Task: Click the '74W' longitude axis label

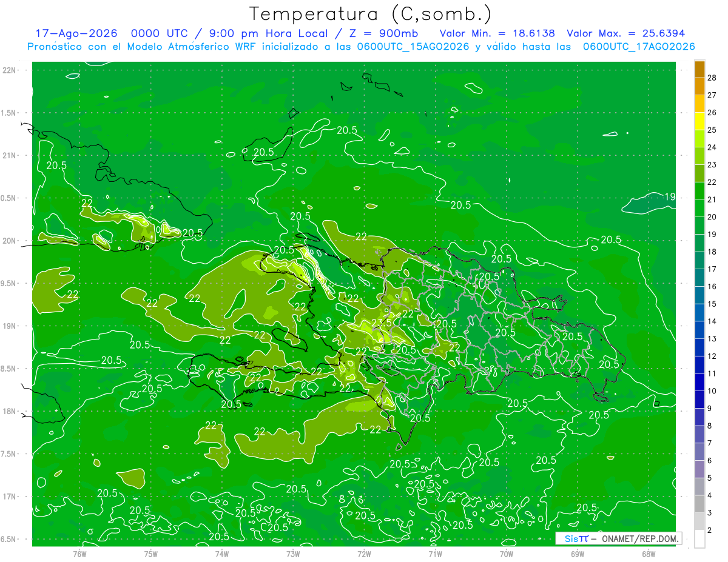Action: point(221,554)
